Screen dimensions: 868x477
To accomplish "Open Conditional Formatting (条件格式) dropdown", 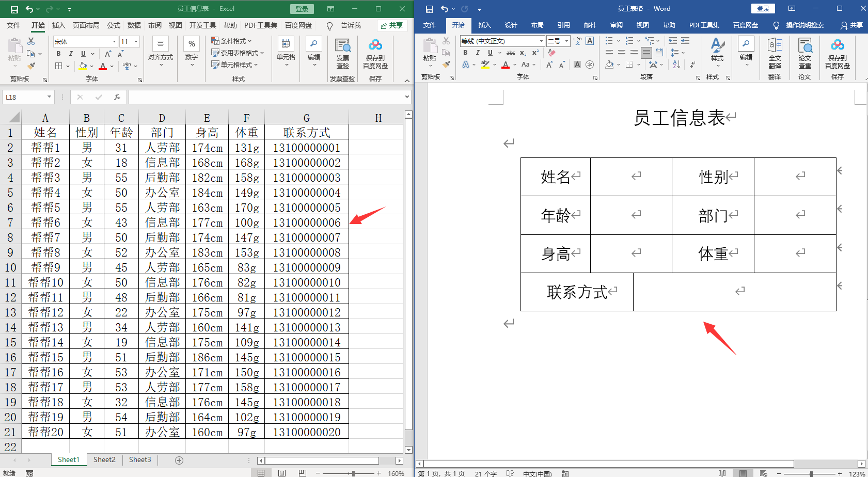I will pyautogui.click(x=231, y=41).
